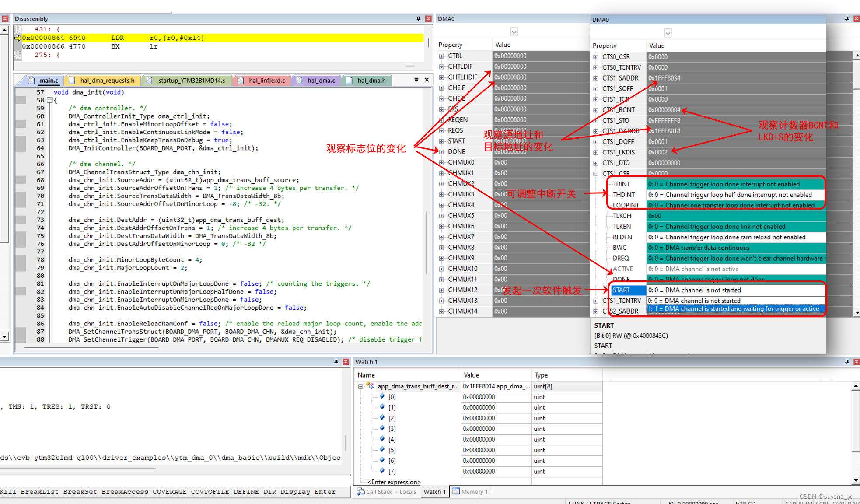Expand CTS1_SADDR register row
This screenshot has width=860, height=504.
(596, 78)
